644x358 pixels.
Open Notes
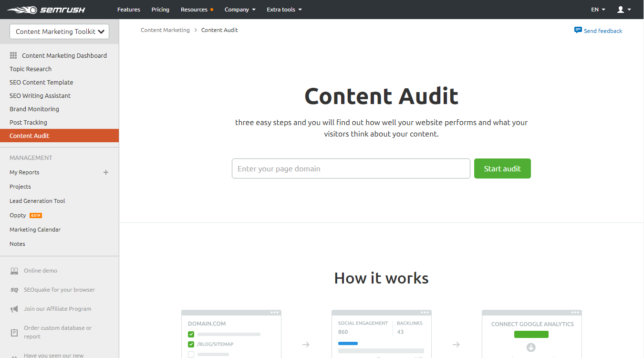pyautogui.click(x=17, y=244)
